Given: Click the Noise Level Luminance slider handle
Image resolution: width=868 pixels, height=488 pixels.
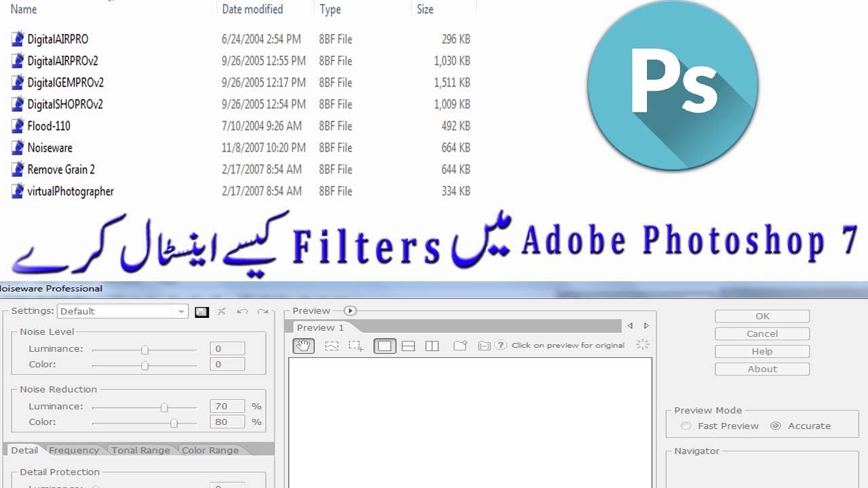Looking at the screenshot, I should (144, 350).
